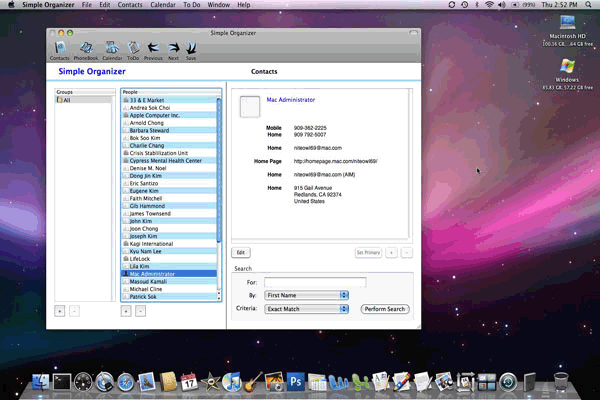Screen dimensions: 600x400
Task: Click the home page URL value
Action: 336,161
